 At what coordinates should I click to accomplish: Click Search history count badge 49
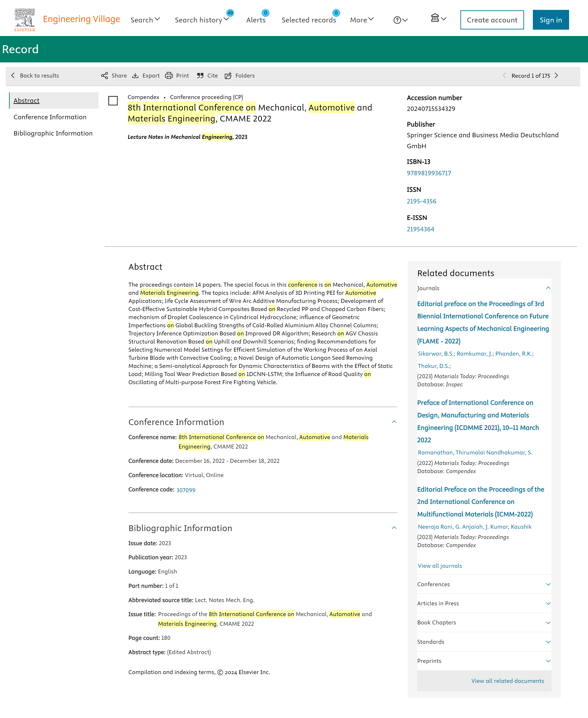(x=230, y=13)
